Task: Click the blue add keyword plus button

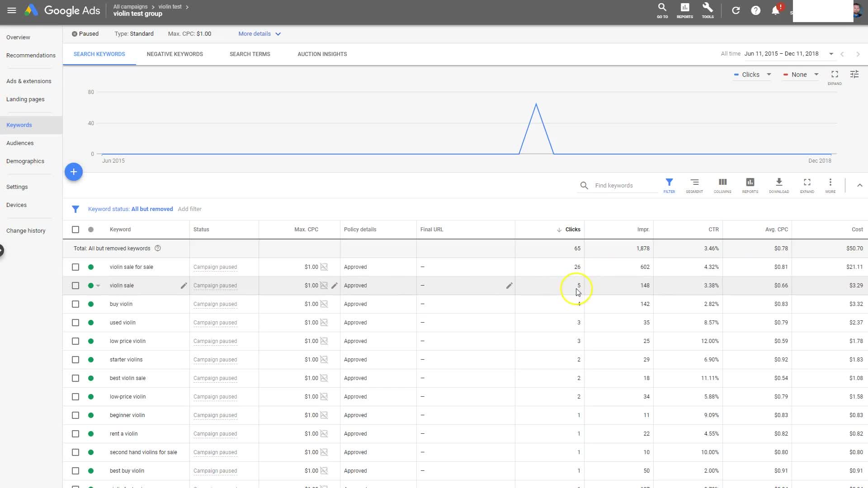Action: (x=74, y=172)
